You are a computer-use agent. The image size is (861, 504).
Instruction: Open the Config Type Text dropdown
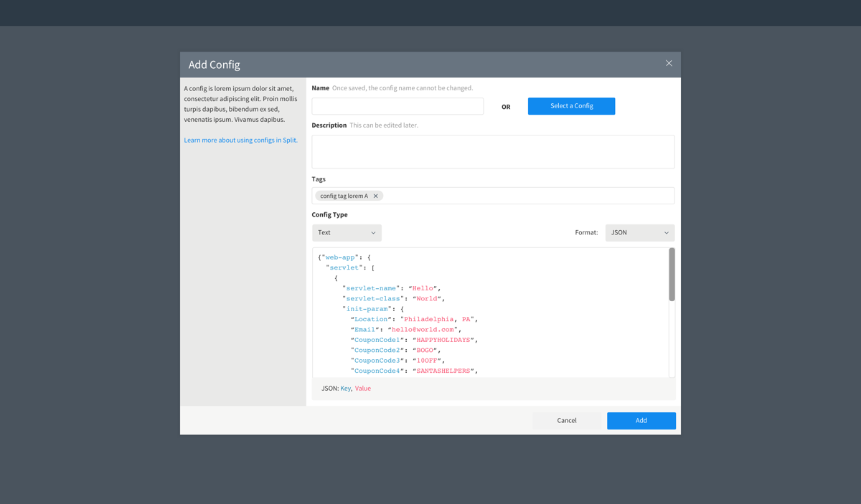tap(347, 233)
